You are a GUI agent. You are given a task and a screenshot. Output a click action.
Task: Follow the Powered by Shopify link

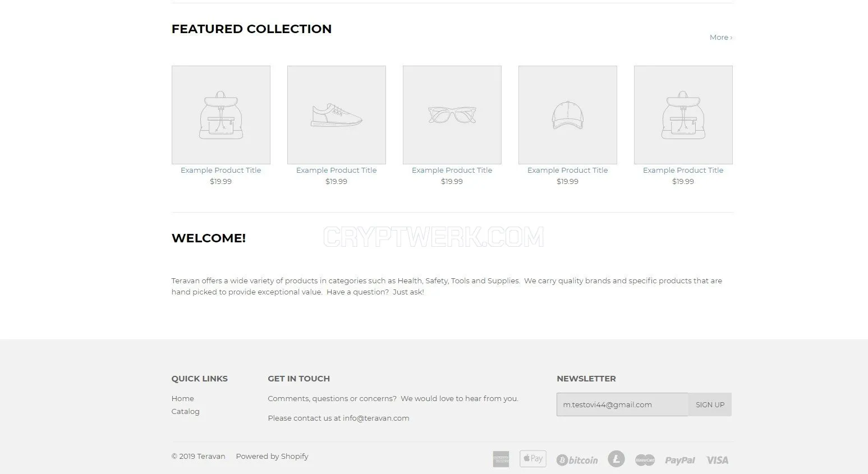pos(272,456)
